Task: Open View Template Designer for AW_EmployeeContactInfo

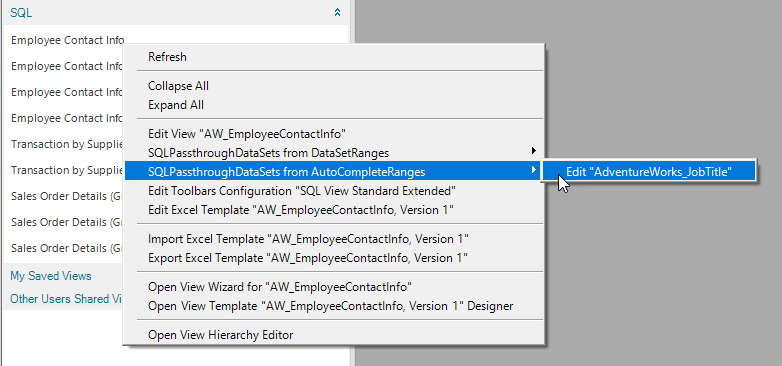Action: (x=333, y=306)
